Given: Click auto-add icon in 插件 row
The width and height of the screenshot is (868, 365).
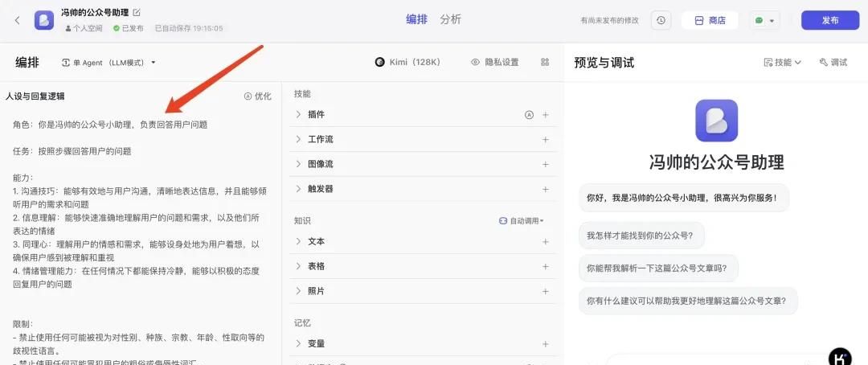Looking at the screenshot, I should [x=529, y=115].
